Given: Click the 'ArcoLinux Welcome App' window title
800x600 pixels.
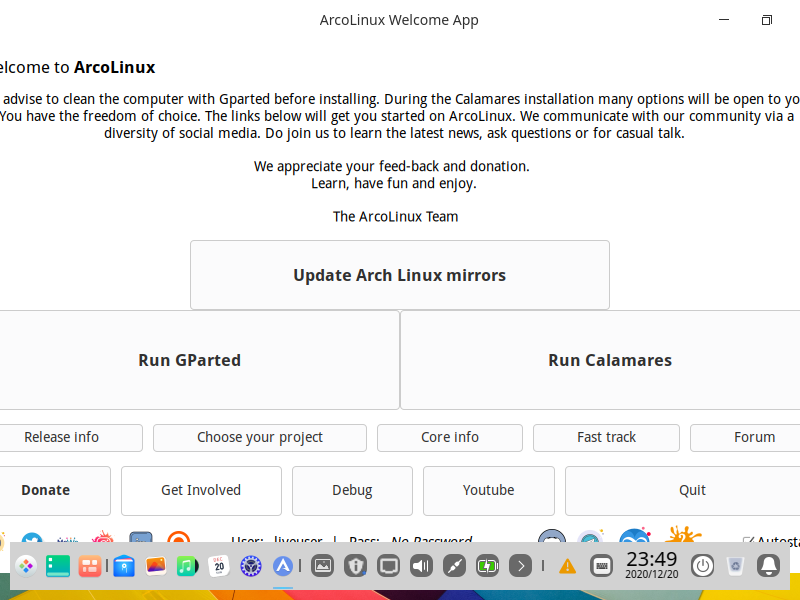Looking at the screenshot, I should pyautogui.click(x=399, y=20).
